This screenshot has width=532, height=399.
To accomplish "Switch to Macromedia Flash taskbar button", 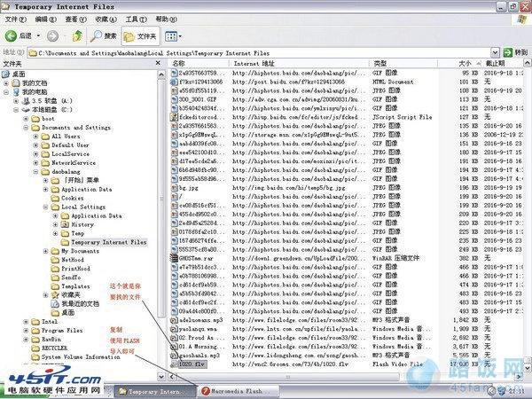I will (x=239, y=391).
